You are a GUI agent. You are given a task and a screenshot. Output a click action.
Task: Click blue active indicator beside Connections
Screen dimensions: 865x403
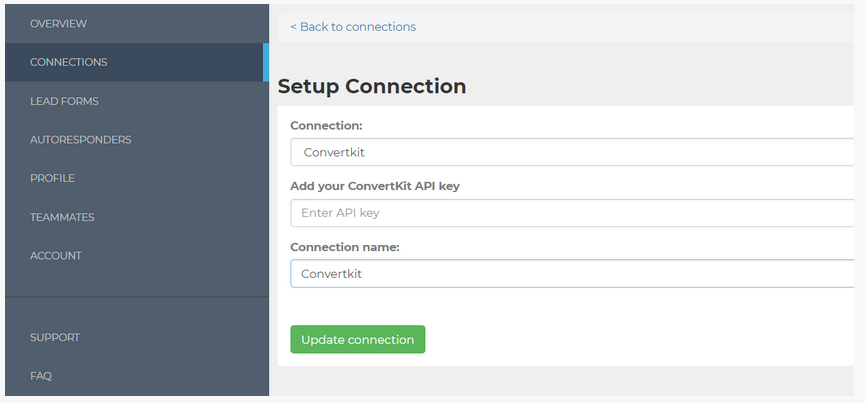pyautogui.click(x=266, y=62)
